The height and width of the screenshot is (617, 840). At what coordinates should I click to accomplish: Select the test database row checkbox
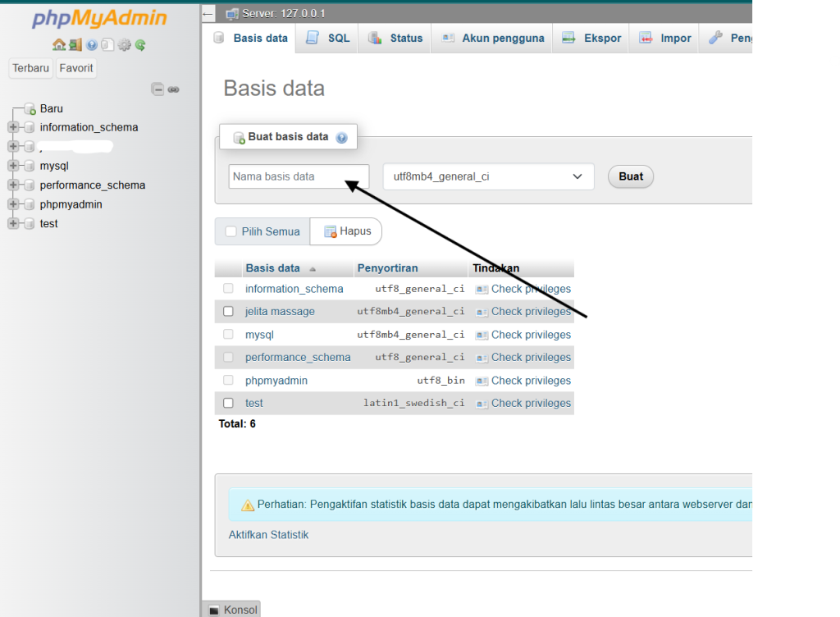pyautogui.click(x=228, y=404)
